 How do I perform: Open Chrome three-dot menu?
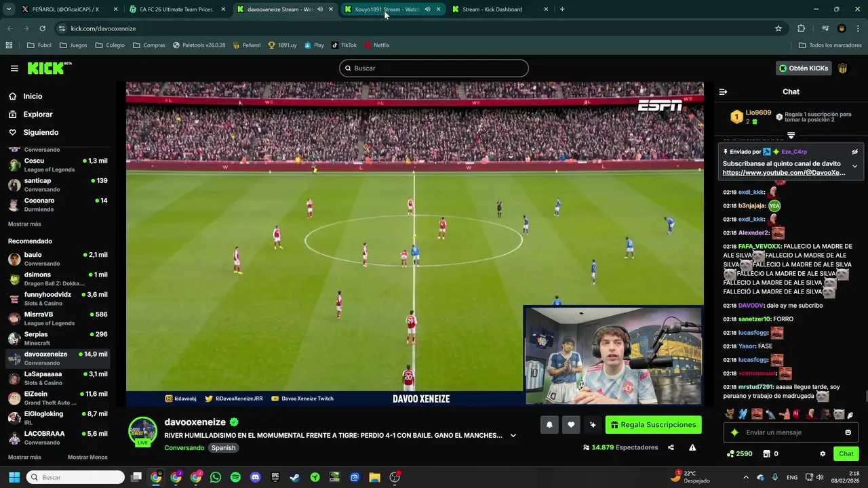(859, 28)
